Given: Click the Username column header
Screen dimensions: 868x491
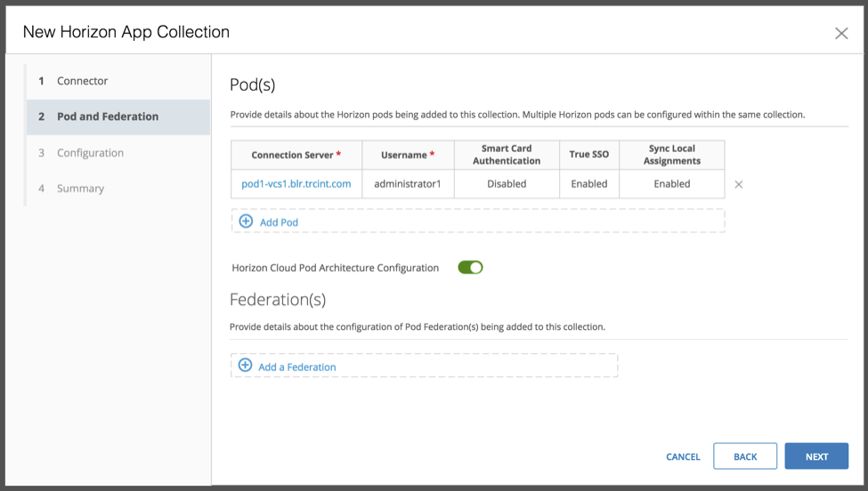Looking at the screenshot, I should 408,155.
